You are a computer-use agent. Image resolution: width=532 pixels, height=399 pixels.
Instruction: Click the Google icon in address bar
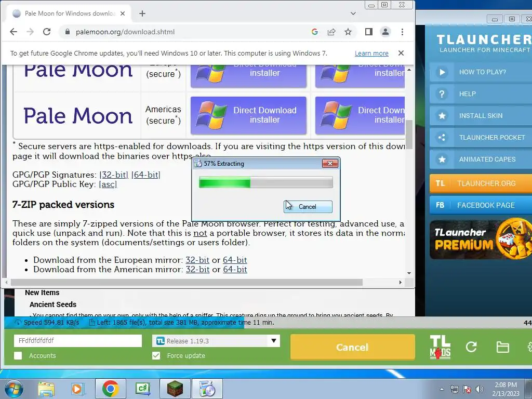pyautogui.click(x=314, y=32)
